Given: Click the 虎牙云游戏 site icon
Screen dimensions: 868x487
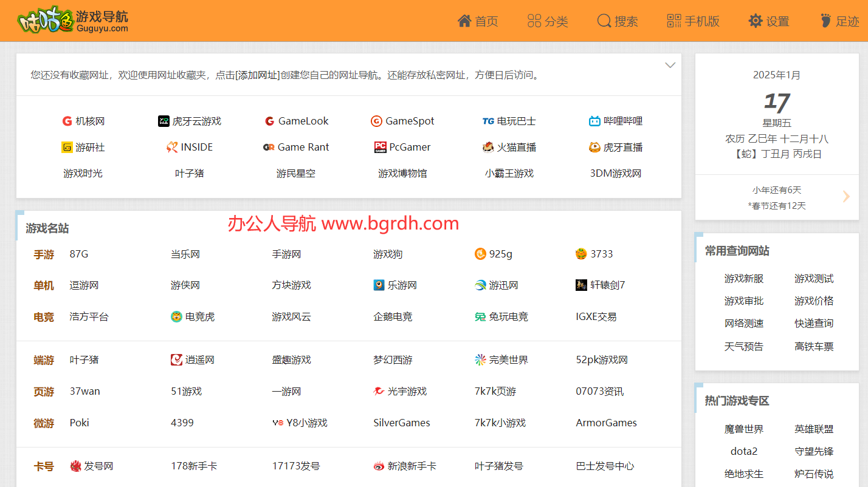Looking at the screenshot, I should 164,121.
